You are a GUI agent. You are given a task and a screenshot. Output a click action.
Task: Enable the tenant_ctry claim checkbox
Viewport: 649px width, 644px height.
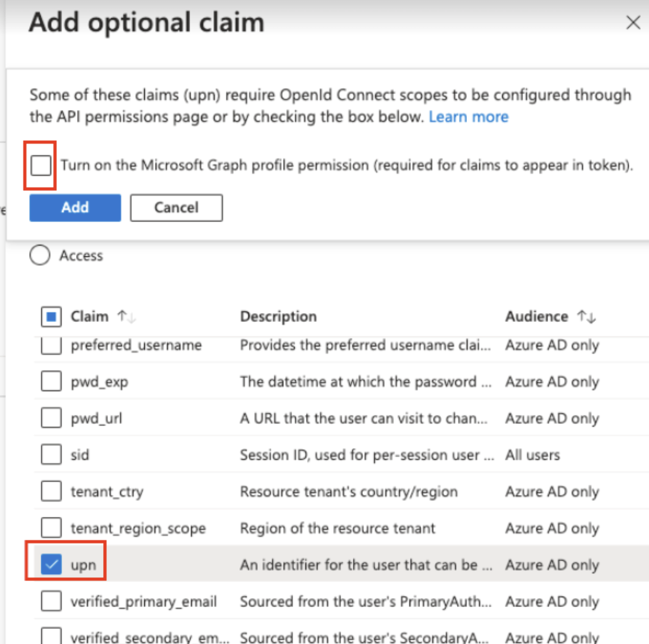51,491
